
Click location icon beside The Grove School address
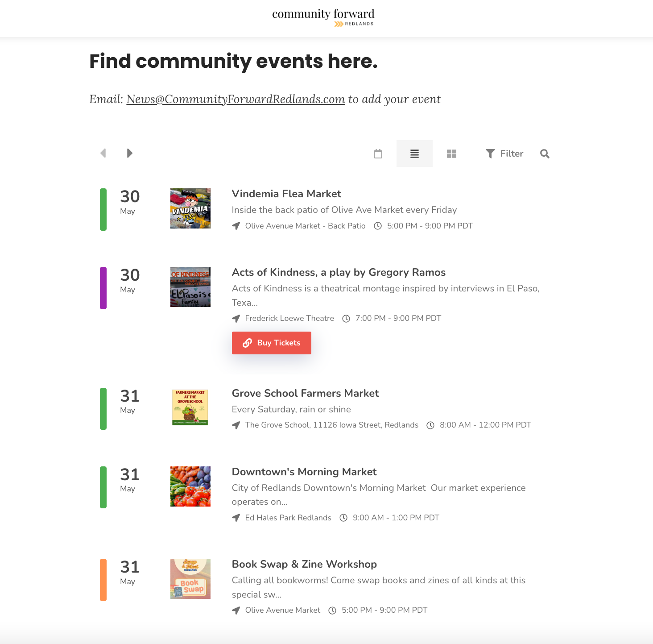pyautogui.click(x=236, y=425)
